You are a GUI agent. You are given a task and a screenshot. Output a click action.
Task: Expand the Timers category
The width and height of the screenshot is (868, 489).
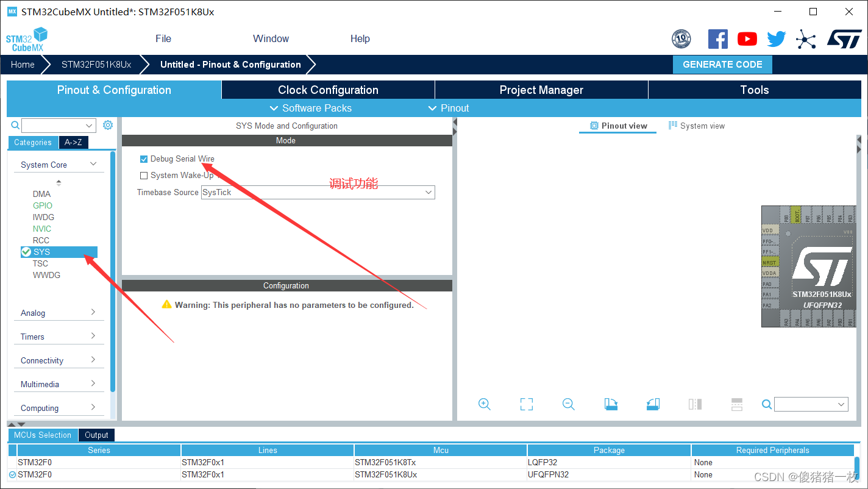(59, 337)
